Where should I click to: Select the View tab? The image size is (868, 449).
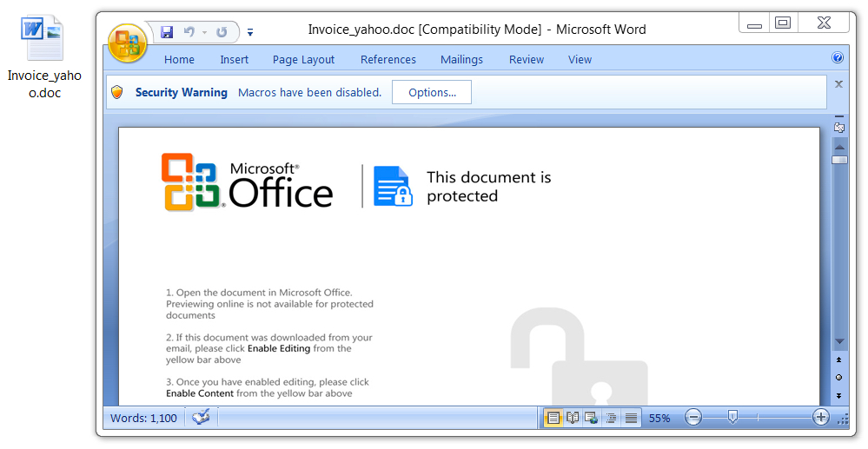point(580,60)
